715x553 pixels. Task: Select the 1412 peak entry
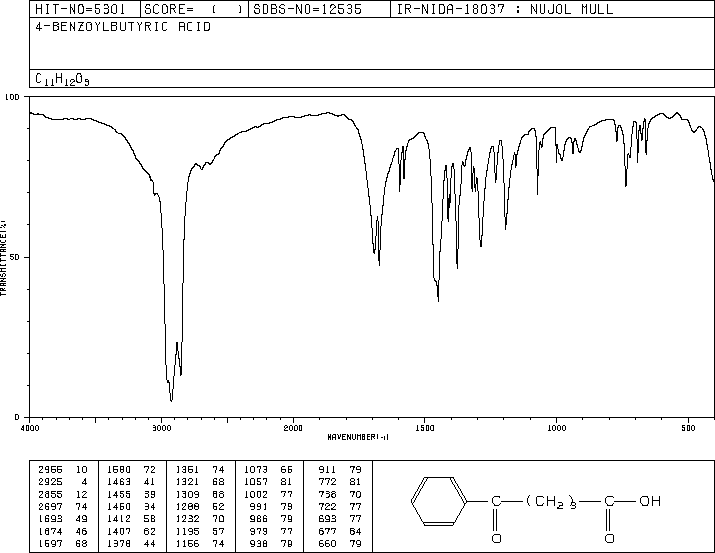[x=119, y=519]
